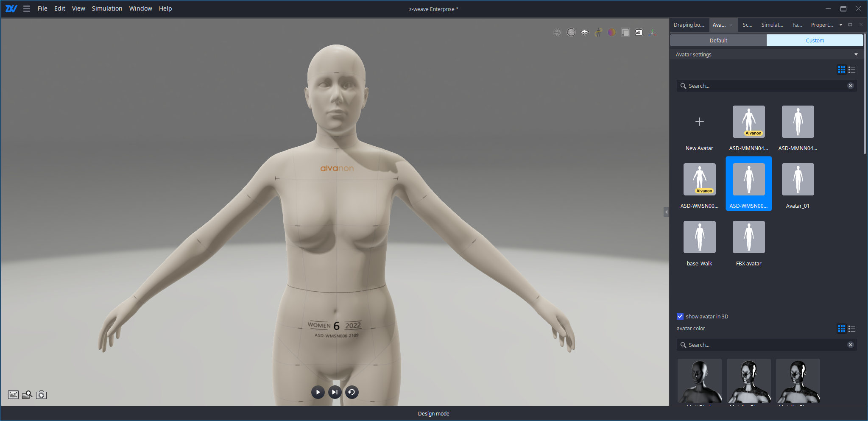Click the sewing machine icon in viewport toolbar

(639, 32)
